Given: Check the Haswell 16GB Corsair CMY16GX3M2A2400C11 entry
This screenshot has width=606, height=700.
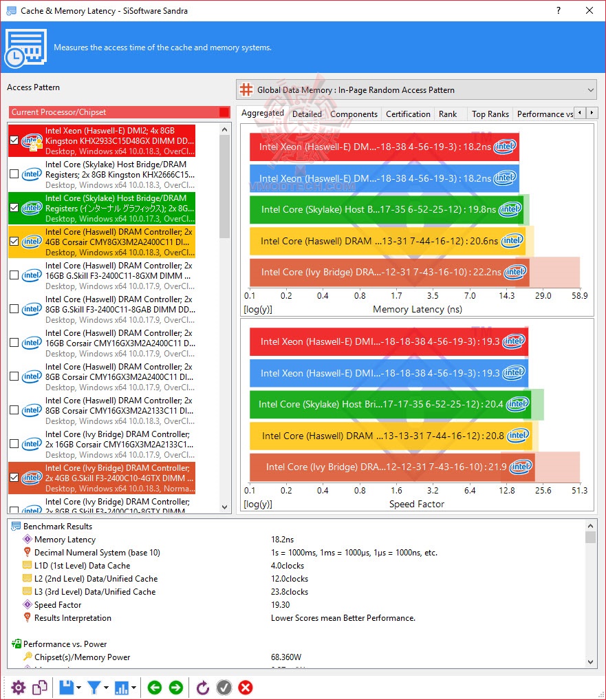Looking at the screenshot, I should point(14,342).
